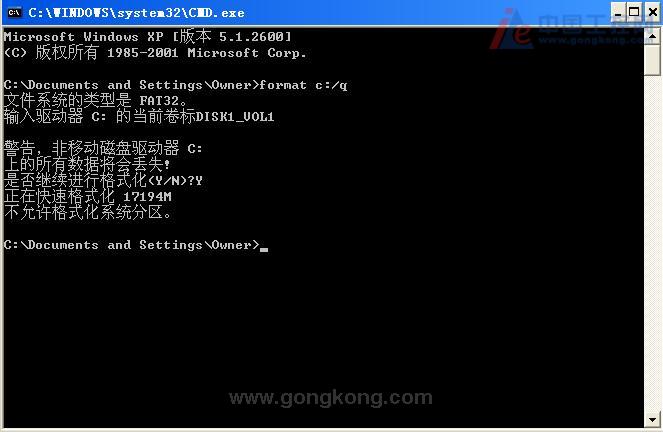
Task: Minimize the CMD.exe window
Action: pos(618,12)
